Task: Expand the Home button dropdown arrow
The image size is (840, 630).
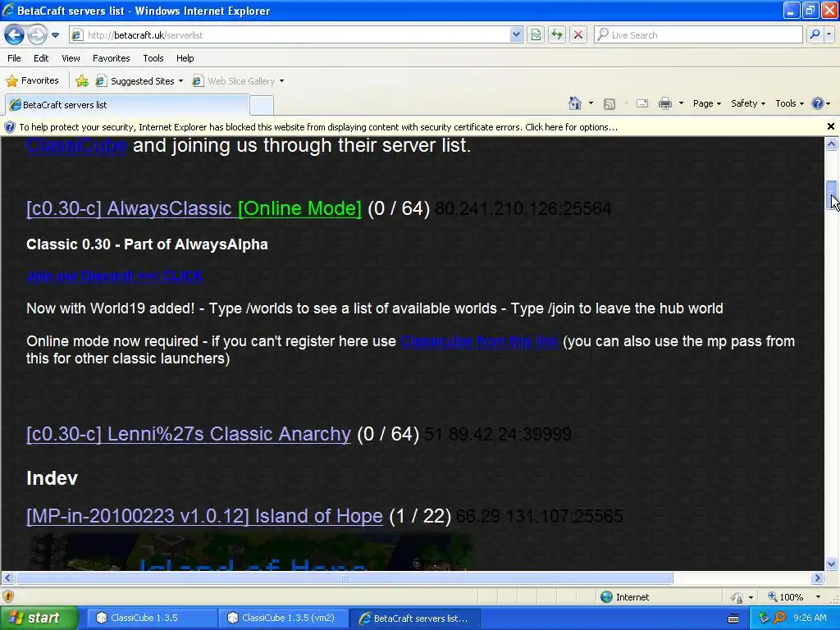Action: [x=591, y=103]
